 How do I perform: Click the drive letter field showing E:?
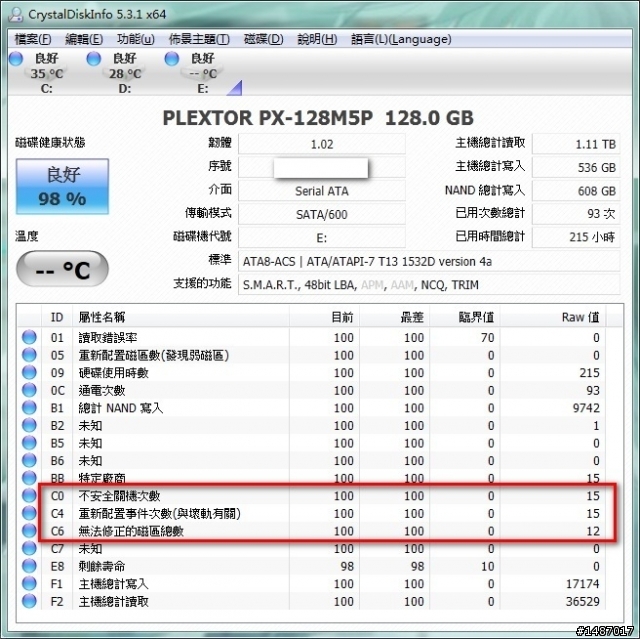322,238
